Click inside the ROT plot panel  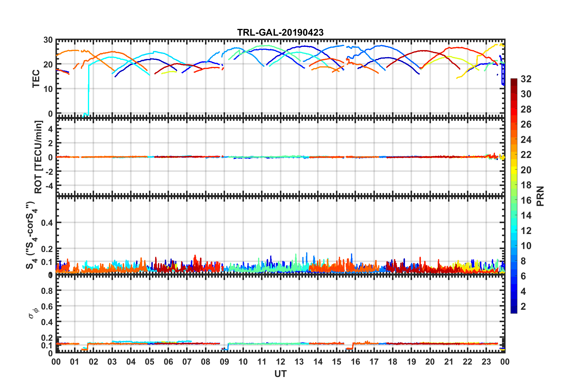coord(280,157)
